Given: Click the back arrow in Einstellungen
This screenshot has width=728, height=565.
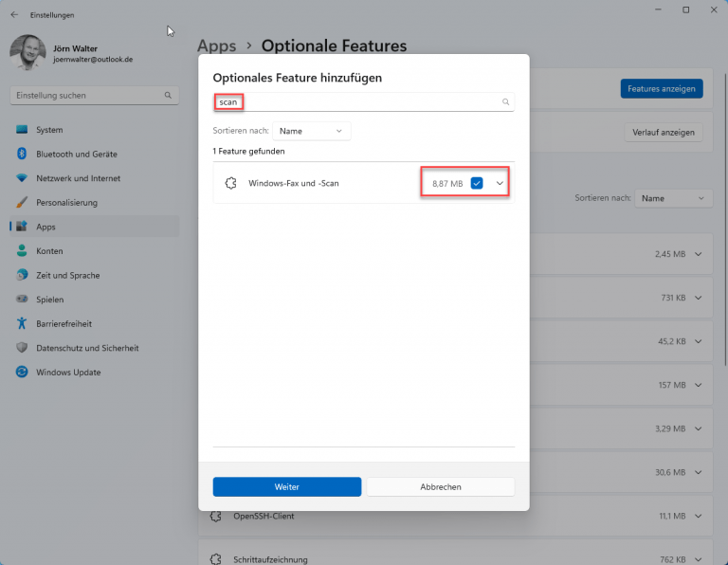Looking at the screenshot, I should point(14,15).
